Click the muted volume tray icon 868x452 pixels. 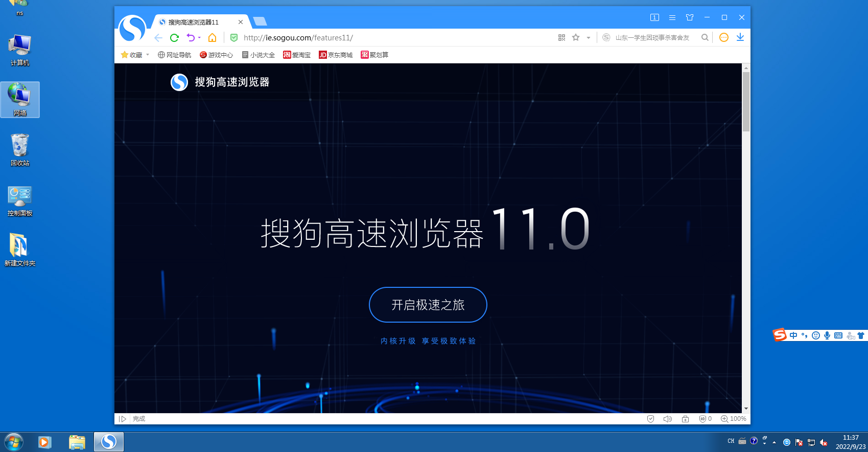coord(824,443)
